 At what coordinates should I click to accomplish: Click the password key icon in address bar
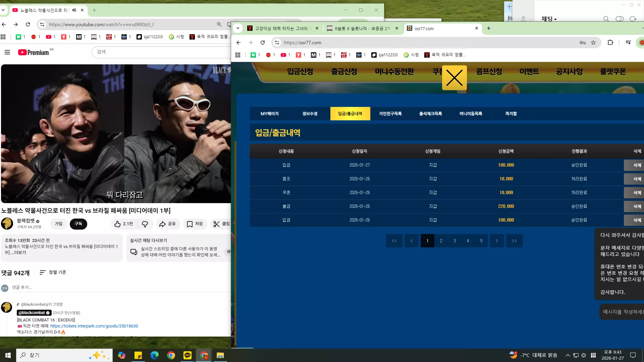click(583, 43)
